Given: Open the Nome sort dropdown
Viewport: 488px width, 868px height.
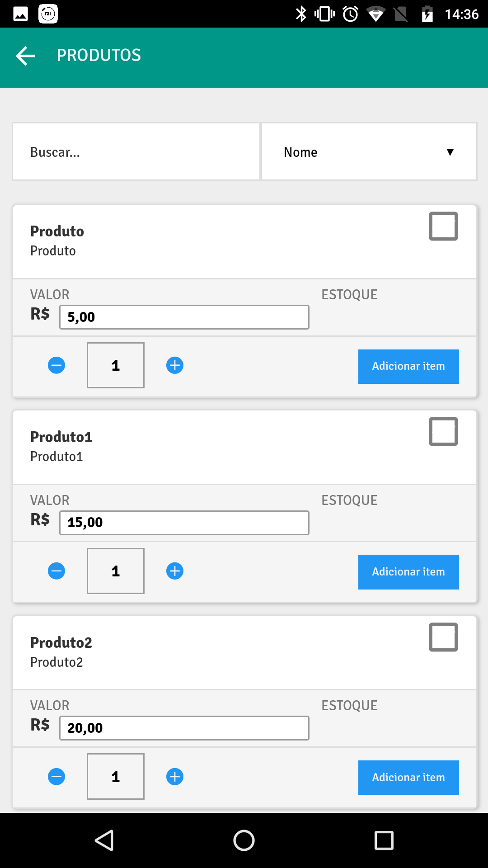Looking at the screenshot, I should [x=369, y=152].
